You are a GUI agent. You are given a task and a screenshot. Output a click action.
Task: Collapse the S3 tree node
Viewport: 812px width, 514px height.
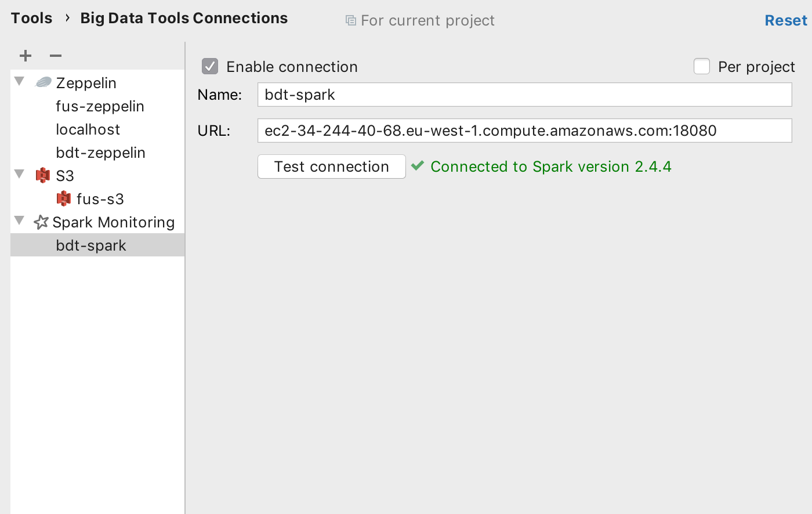(x=19, y=174)
